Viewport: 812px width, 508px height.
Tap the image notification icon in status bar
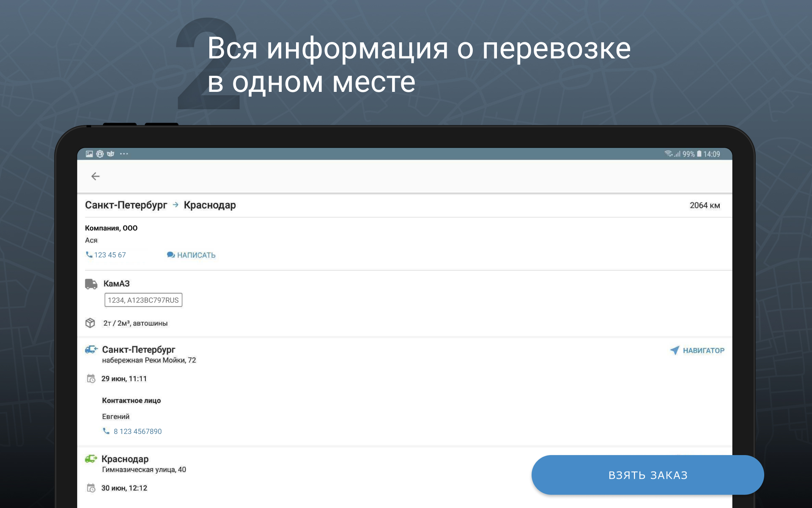(89, 154)
